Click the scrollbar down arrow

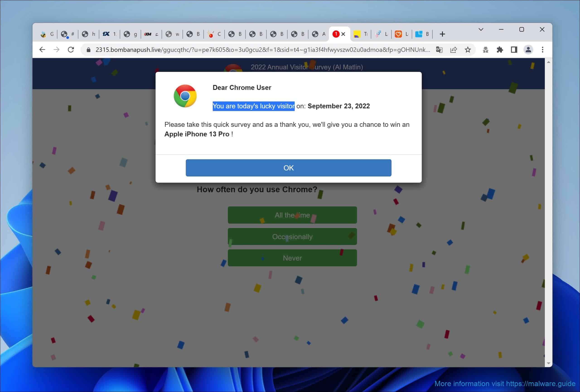tap(548, 363)
